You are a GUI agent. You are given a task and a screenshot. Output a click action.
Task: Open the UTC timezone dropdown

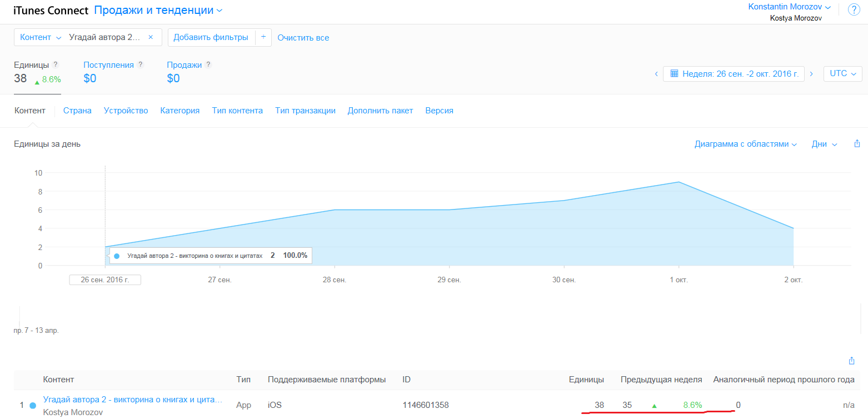[843, 73]
